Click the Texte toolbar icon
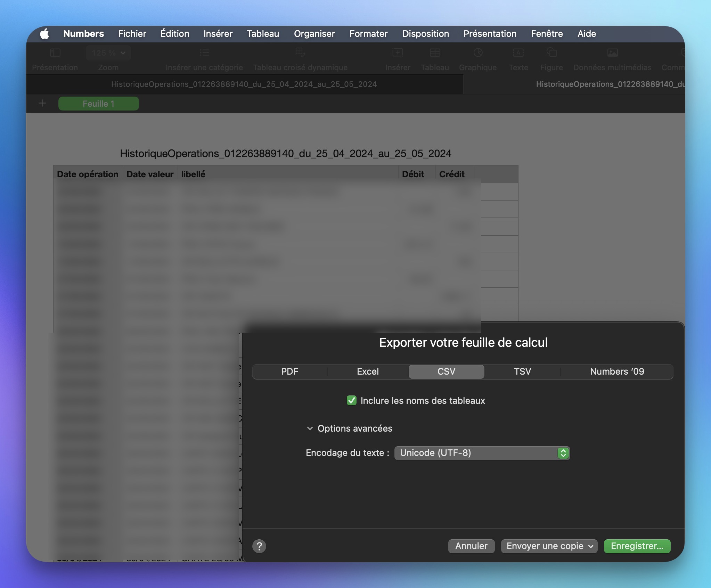Viewport: 711px width, 588px height. pos(518,53)
